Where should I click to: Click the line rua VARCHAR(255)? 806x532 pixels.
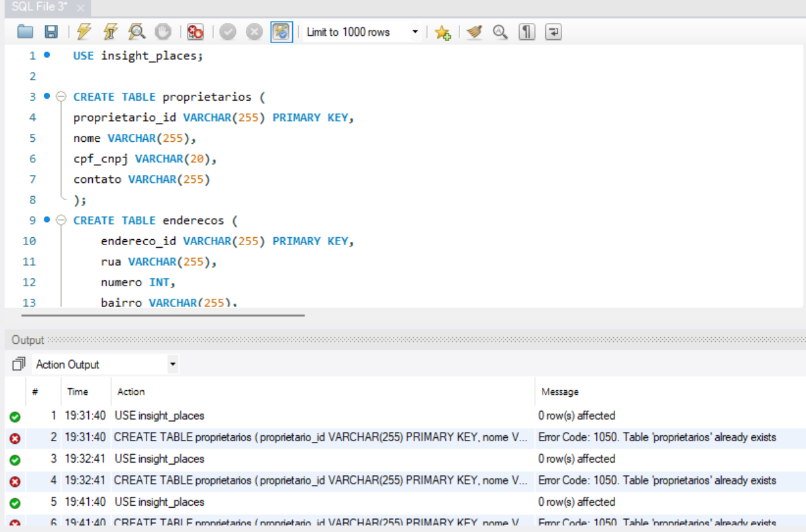click(x=159, y=261)
